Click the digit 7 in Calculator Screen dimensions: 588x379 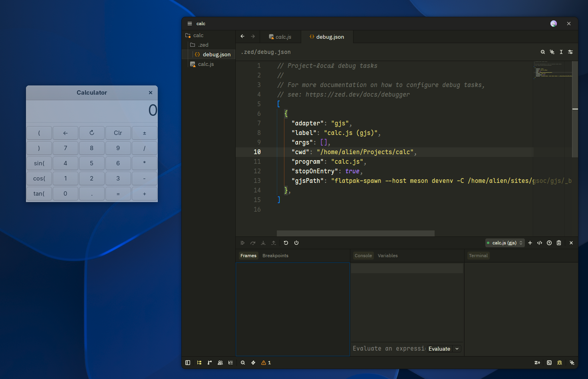point(66,148)
